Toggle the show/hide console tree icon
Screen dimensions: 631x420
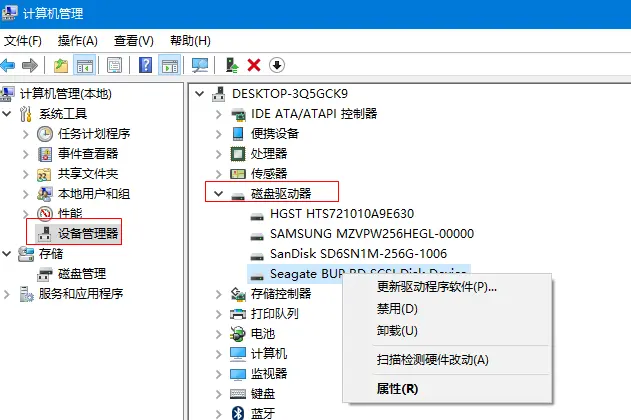(x=85, y=65)
